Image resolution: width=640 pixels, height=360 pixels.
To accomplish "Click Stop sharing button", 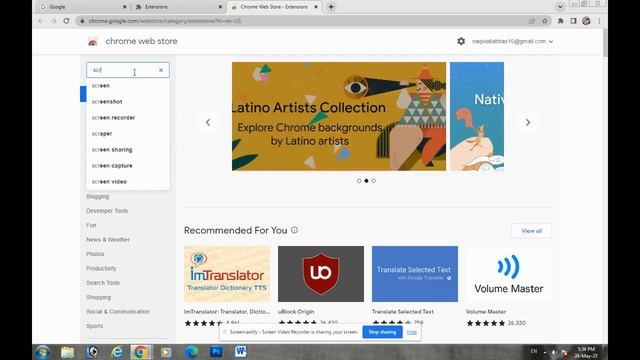I will point(382,332).
